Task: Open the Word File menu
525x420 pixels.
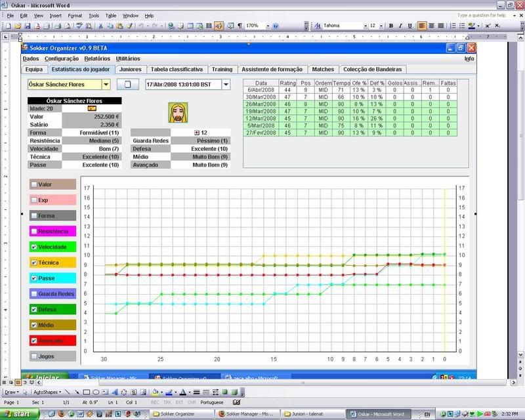Action: point(10,15)
